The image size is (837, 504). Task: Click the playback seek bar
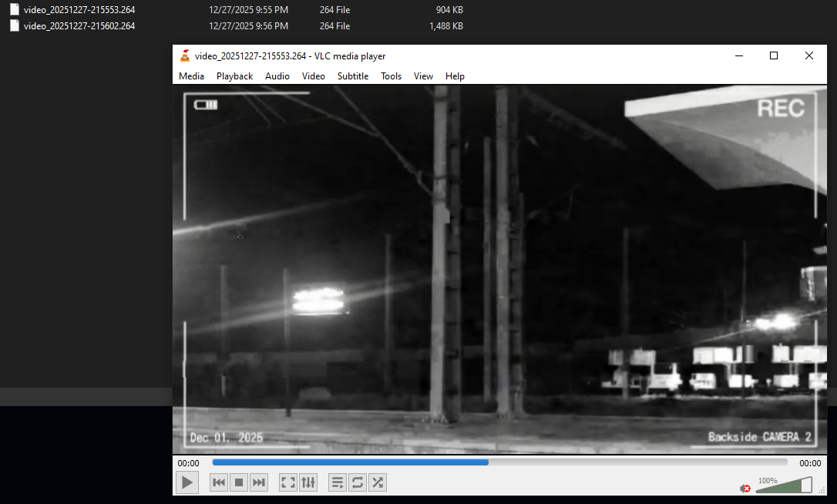click(x=499, y=462)
